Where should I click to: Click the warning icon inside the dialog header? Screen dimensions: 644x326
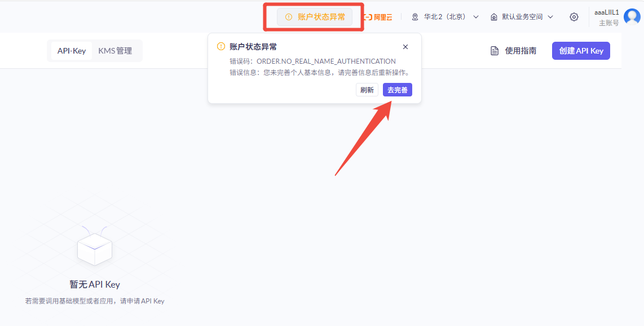click(x=220, y=47)
